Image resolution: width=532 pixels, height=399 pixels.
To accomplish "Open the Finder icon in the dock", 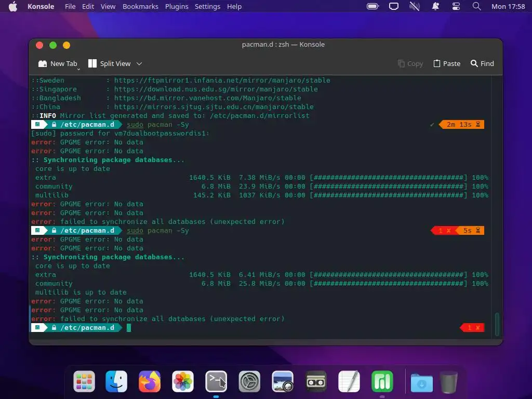I will tap(116, 381).
